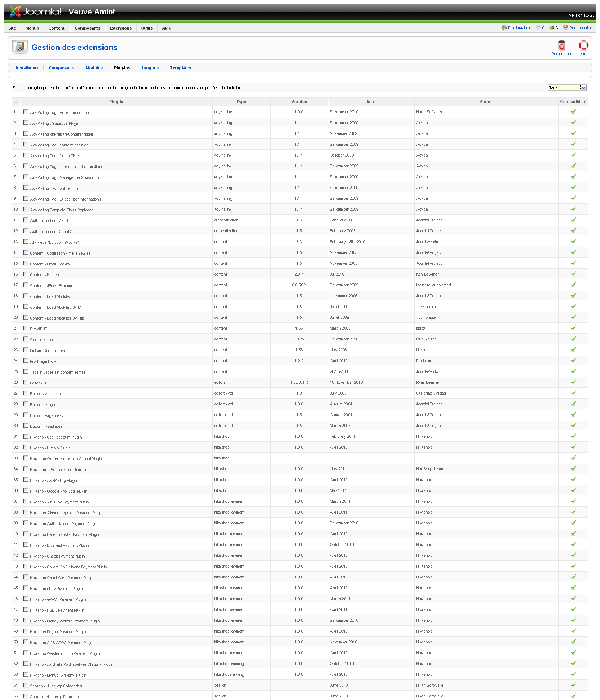The height and width of the screenshot is (700, 600).
Task: Click the Plug-in column header
Action: (116, 102)
